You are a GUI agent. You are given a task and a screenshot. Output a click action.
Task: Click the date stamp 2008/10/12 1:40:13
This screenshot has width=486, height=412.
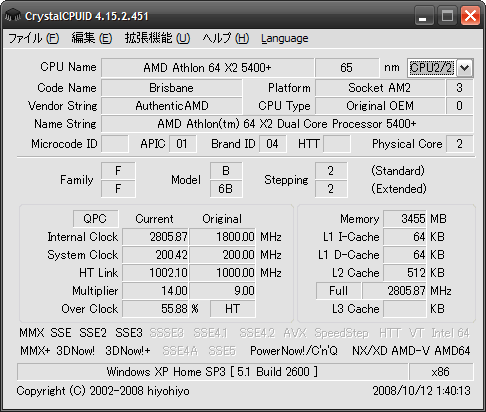(x=422, y=391)
